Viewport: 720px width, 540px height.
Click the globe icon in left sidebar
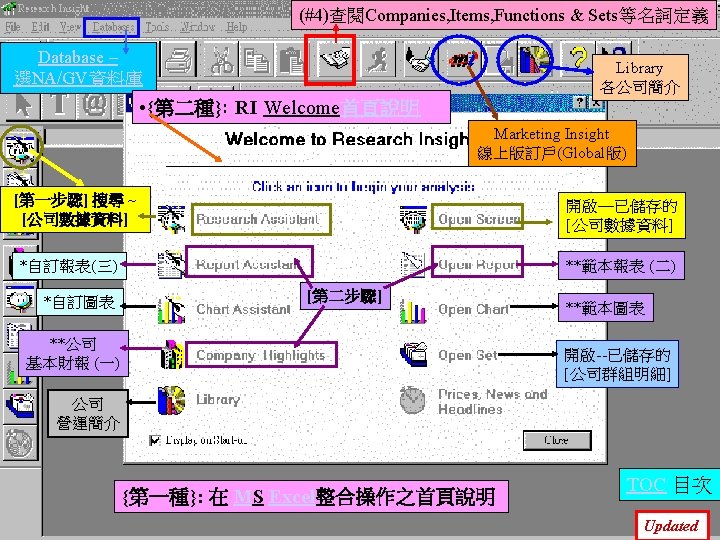[x=20, y=443]
